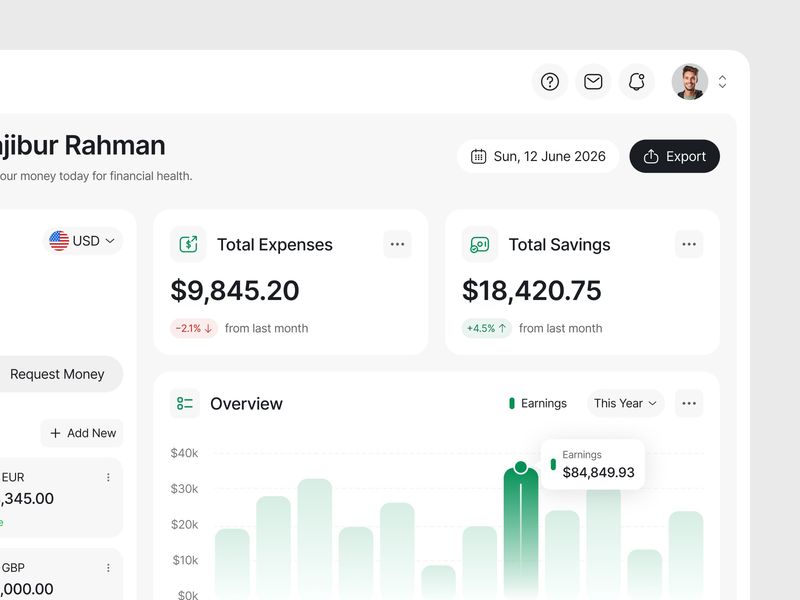Select the green Earnings color swatch

click(x=511, y=403)
